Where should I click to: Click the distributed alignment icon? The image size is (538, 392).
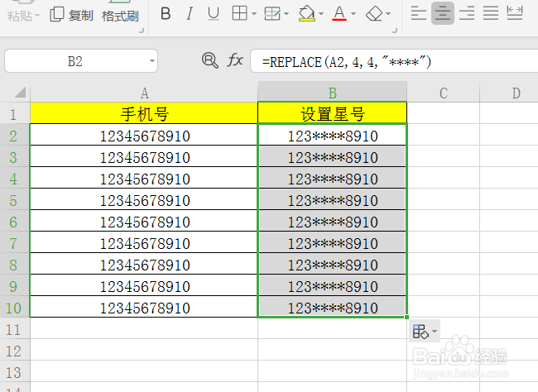coord(515,13)
